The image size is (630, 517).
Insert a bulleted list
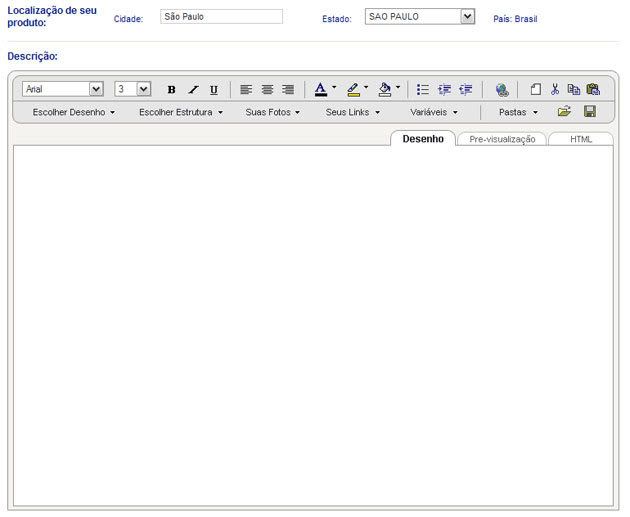tap(423, 89)
